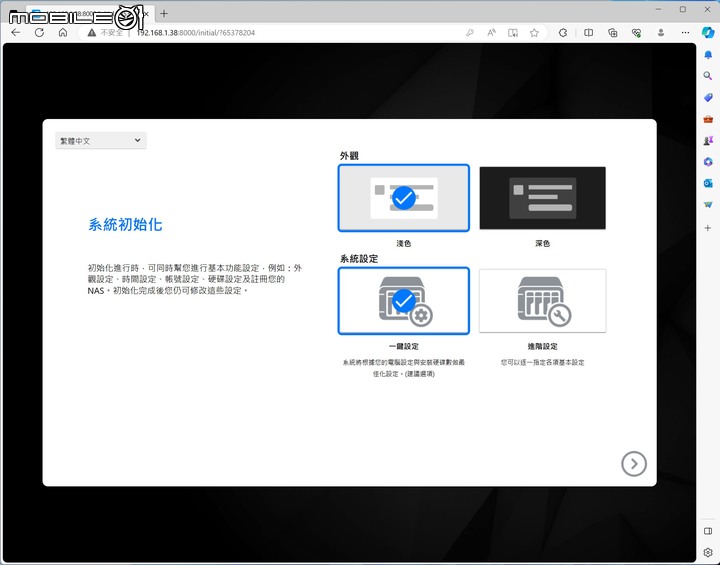Viewport: 720px width, 565px height.
Task: Toggle sidebar visibility icon at bottom
Action: [708, 531]
